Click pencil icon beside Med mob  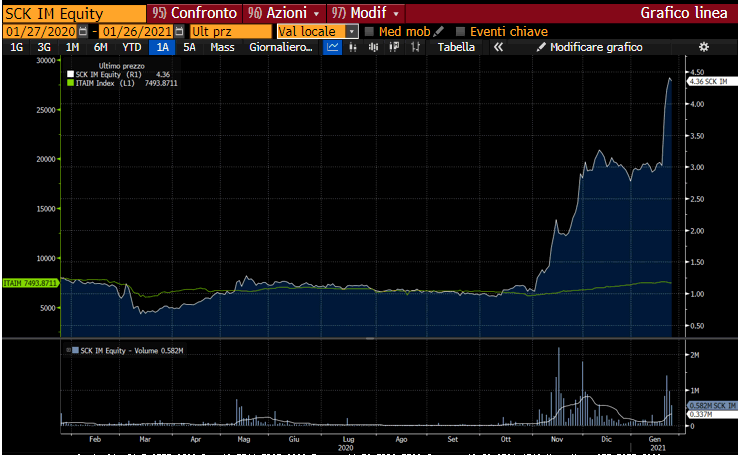tap(439, 32)
